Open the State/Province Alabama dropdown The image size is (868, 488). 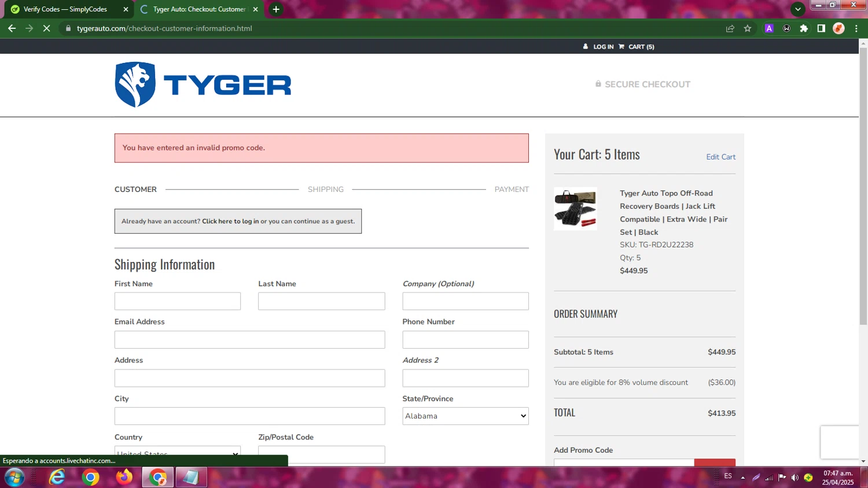click(465, 416)
